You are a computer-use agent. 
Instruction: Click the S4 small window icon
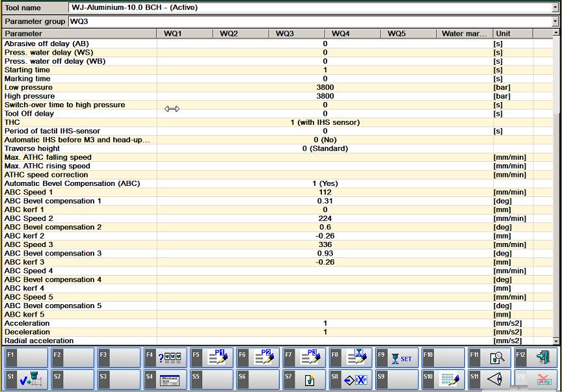click(x=170, y=380)
